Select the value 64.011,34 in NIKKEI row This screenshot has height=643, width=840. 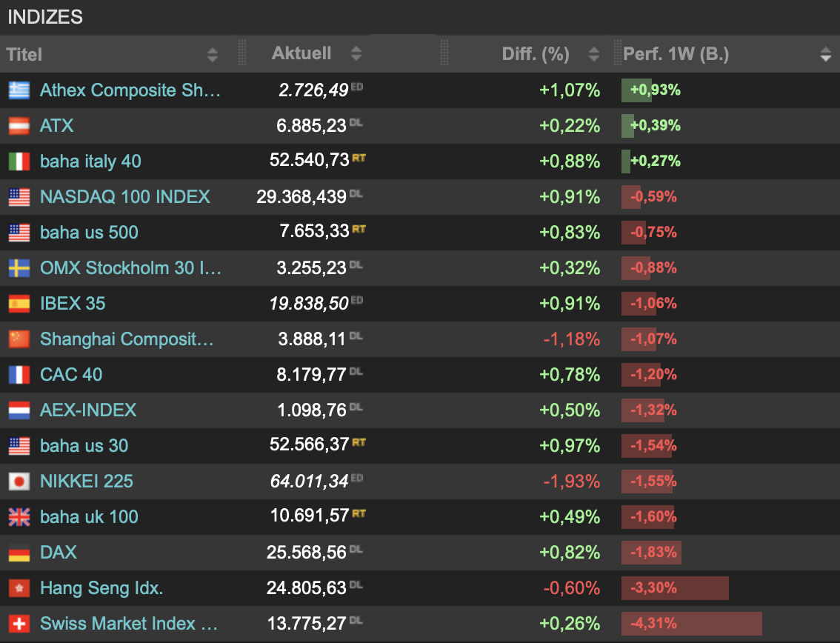tap(309, 482)
